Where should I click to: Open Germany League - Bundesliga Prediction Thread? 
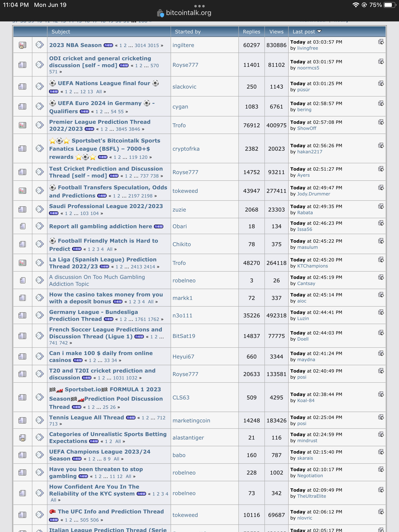94,316
